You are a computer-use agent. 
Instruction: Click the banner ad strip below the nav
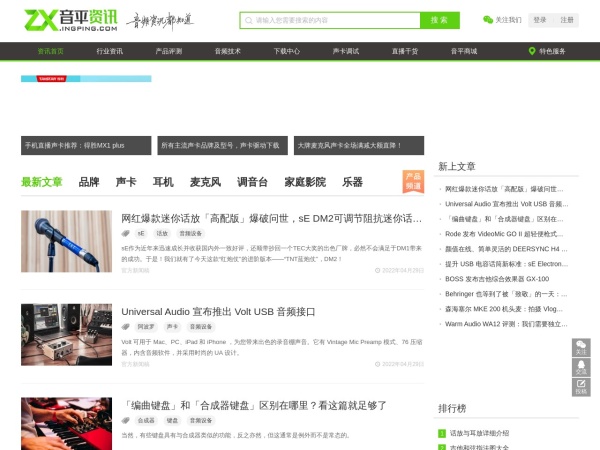tap(86, 79)
